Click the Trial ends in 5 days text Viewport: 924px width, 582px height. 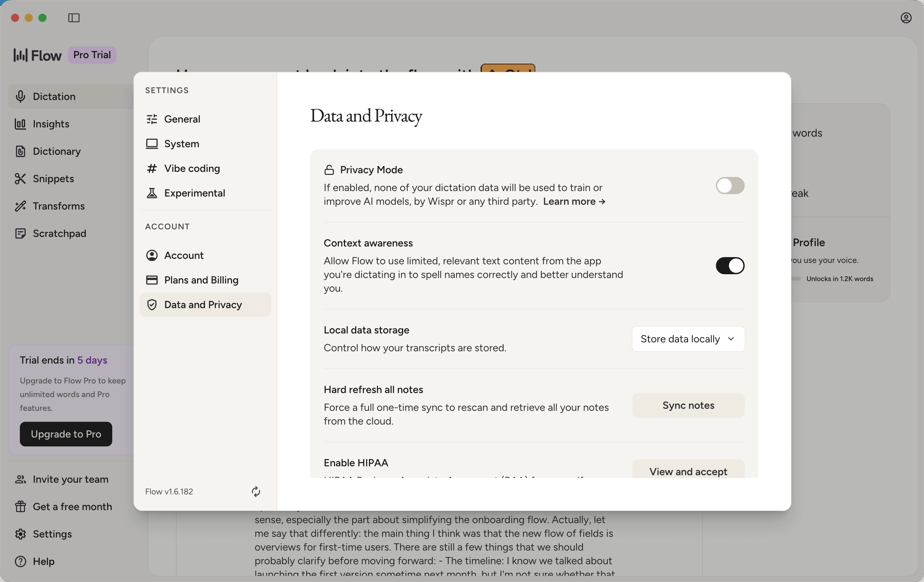[64, 360]
